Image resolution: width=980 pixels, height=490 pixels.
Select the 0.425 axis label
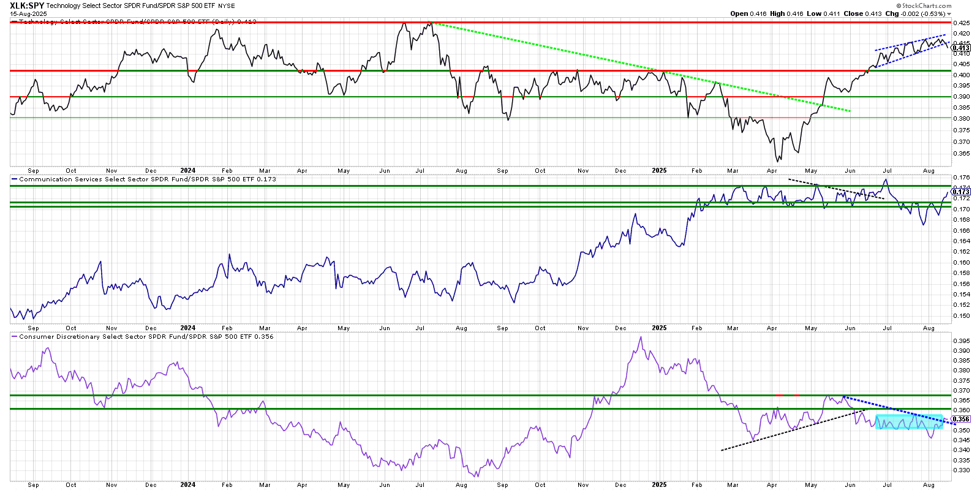click(961, 23)
